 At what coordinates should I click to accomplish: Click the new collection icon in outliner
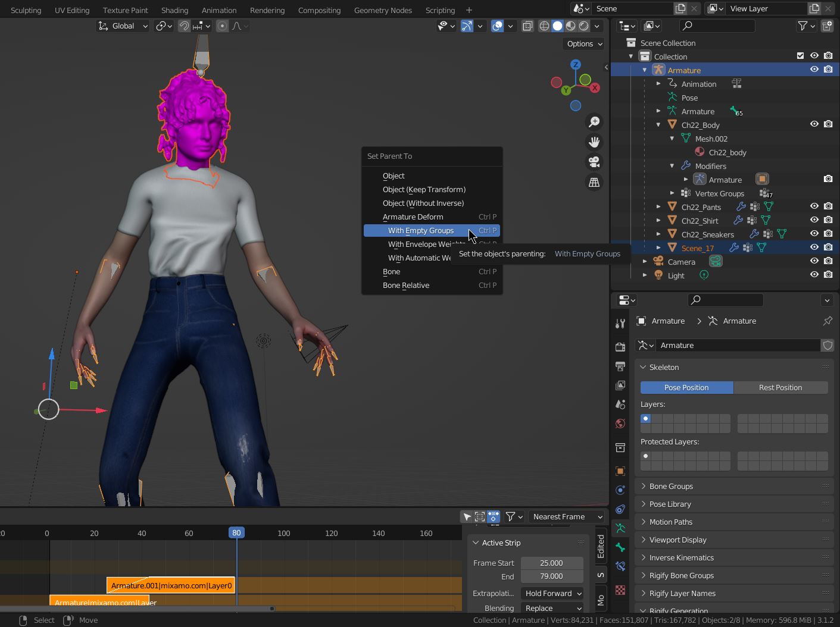(827, 26)
